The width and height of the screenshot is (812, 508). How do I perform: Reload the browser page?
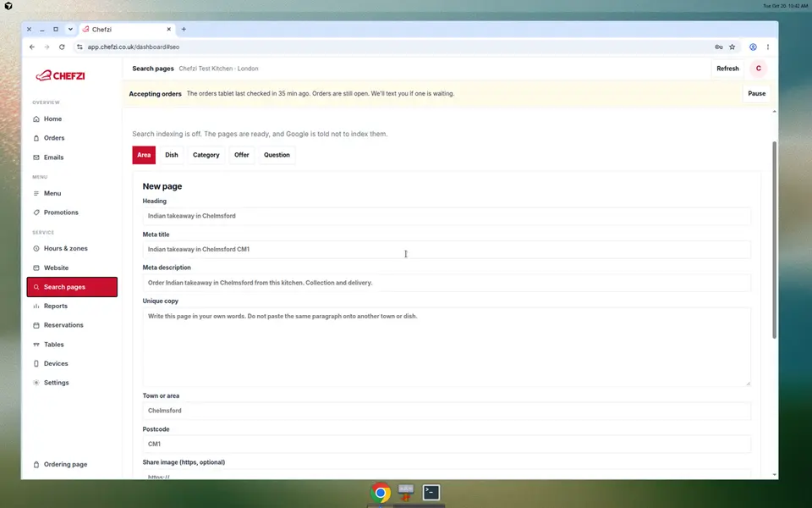62,47
